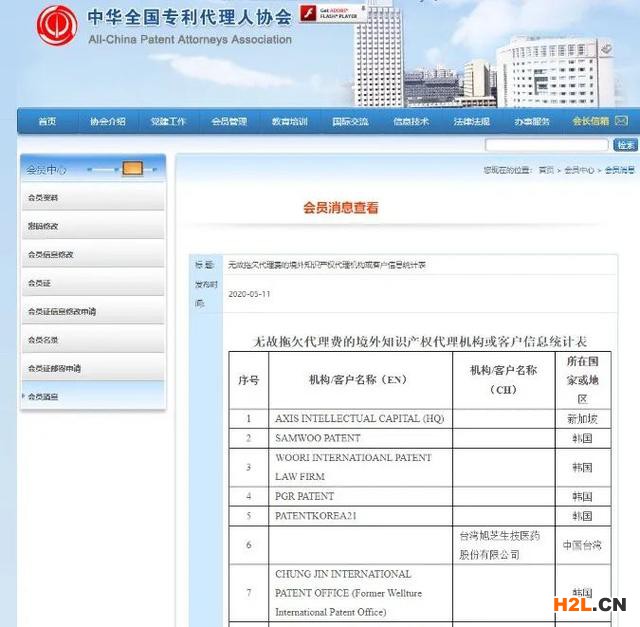
Task: Open 会员信息修改 sidebar entry
Action: coord(51,255)
